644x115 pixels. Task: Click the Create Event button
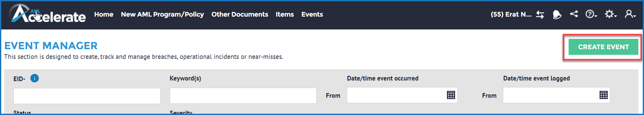(603, 47)
